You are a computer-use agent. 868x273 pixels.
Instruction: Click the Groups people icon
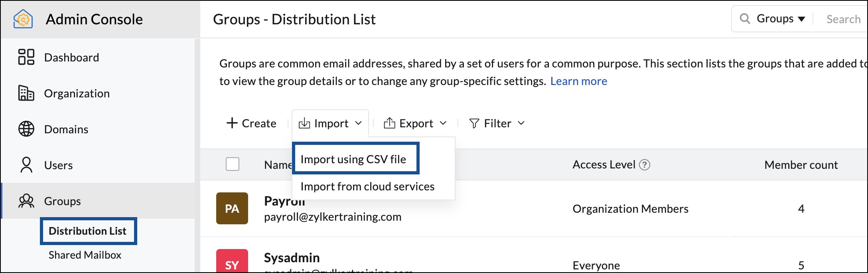[26, 201]
